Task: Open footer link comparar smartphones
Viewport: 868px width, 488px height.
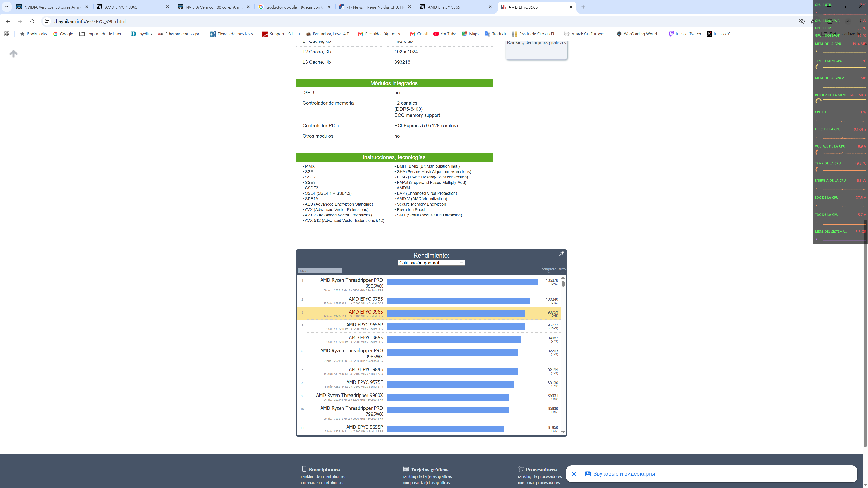Action: 322,483
